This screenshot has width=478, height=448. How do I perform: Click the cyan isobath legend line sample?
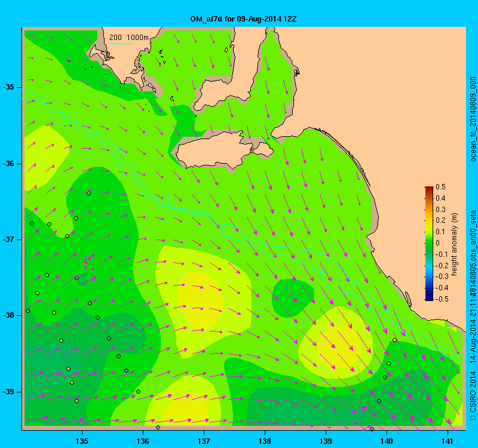pyautogui.click(x=121, y=44)
